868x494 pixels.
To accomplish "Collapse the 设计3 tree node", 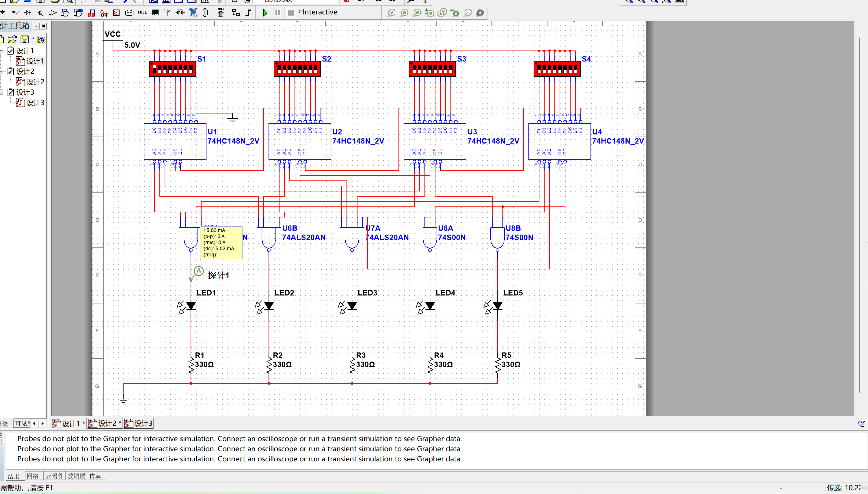I will 2,92.
